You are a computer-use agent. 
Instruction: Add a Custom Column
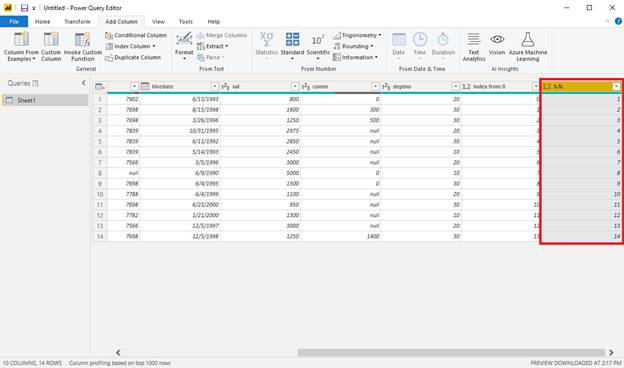pos(51,47)
